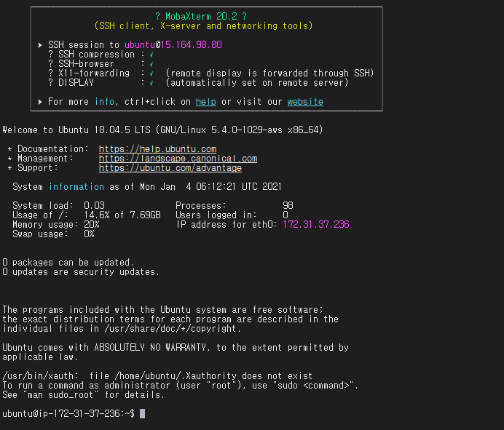
Task: Click '0 updates are security updates.' line
Action: click(81, 272)
